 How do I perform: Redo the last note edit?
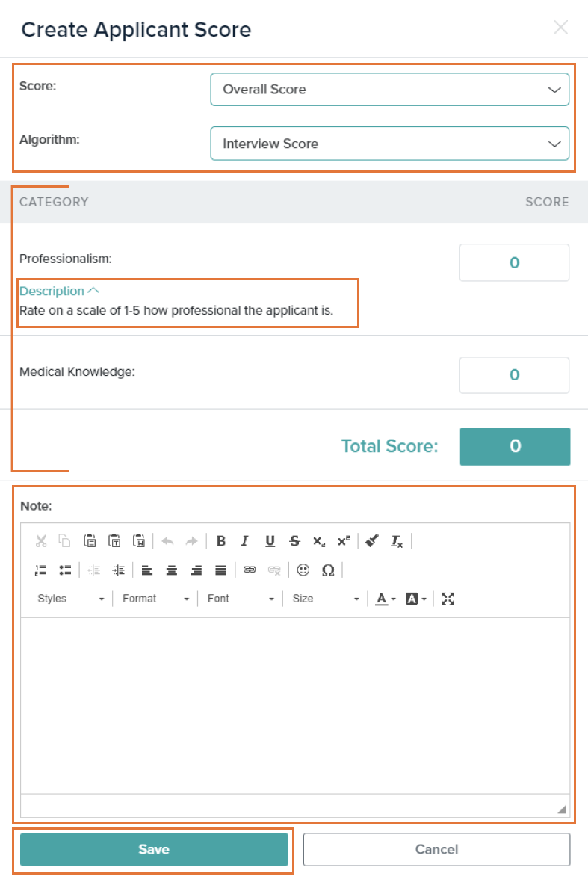tap(192, 541)
